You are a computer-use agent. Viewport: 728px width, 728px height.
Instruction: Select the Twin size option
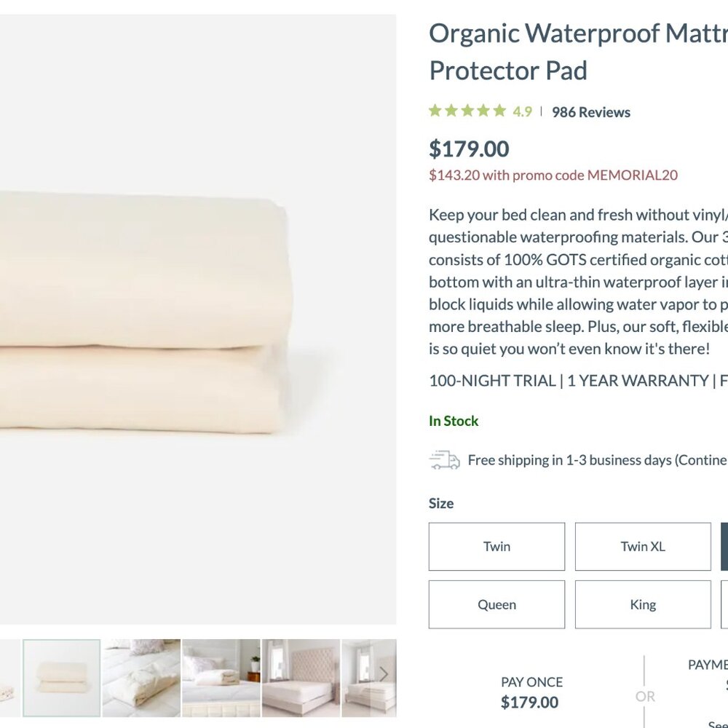pos(496,546)
